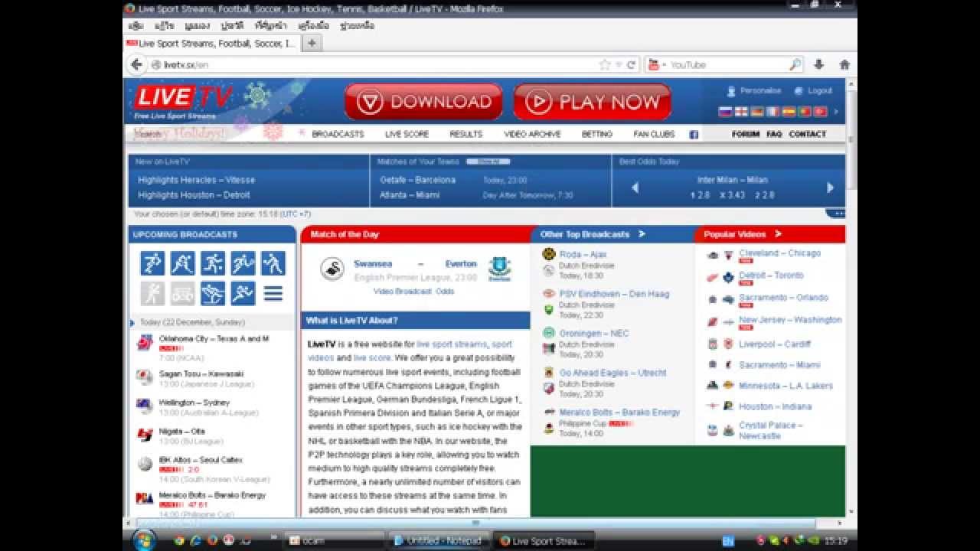This screenshot has height=551, width=980.
Task: Expand Popular Videos with its arrow
Action: pos(778,234)
